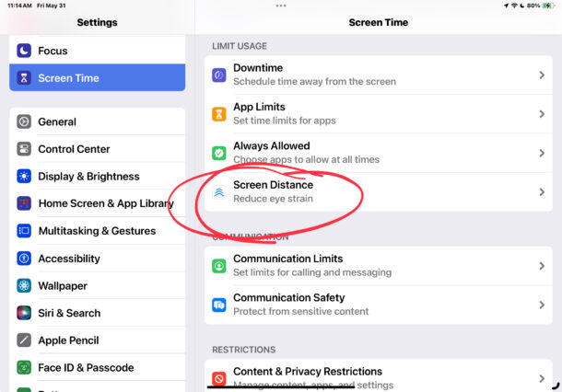Tap the Control Center switches icon
This screenshot has width=562, height=392.
(24, 149)
